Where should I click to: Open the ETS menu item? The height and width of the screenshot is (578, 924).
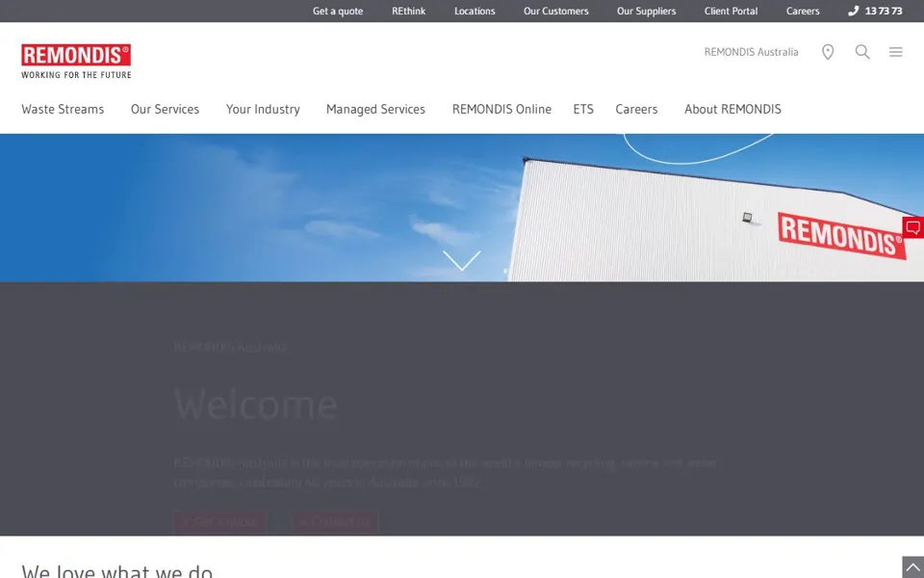coord(583,109)
